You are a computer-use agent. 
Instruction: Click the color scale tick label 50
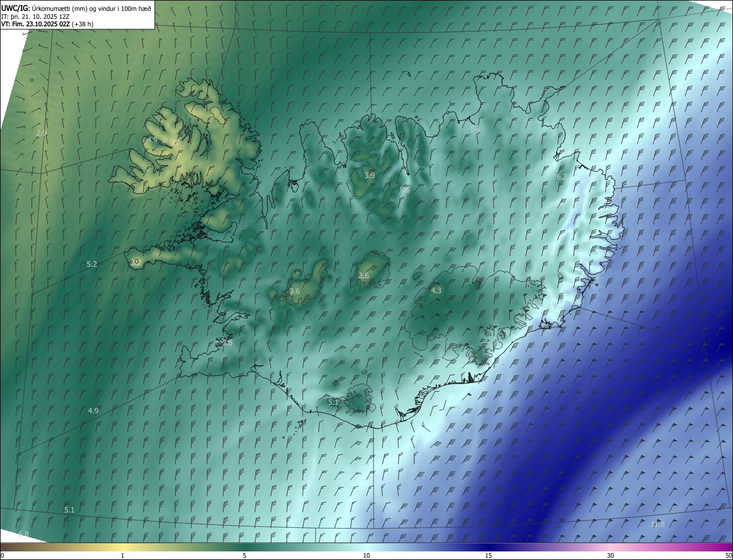(728, 555)
